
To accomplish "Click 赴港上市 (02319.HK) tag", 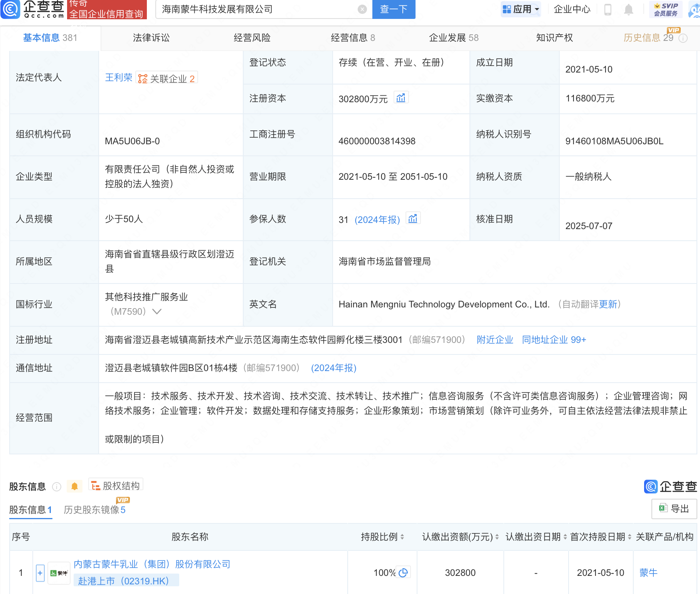I will [x=126, y=581].
